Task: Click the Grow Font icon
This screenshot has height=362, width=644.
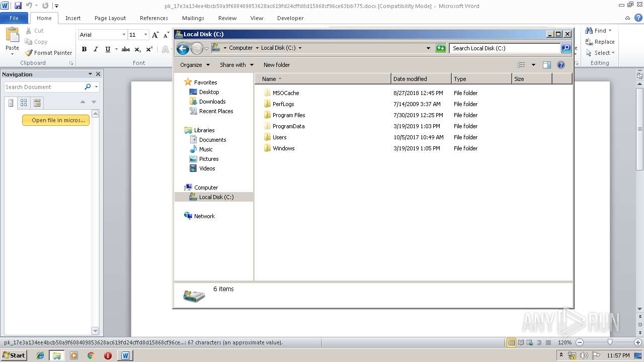Action: 155,35
